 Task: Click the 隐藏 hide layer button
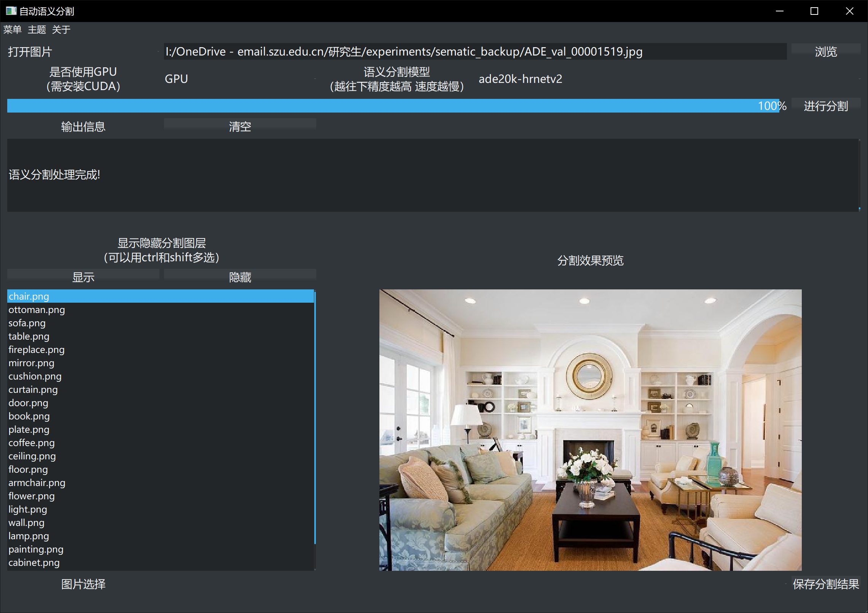[240, 277]
